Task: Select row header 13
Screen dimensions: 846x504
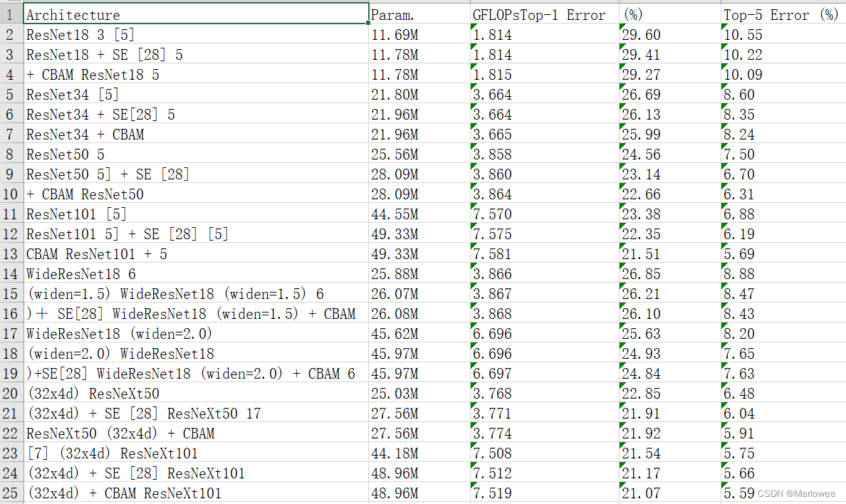Action: pos(11,253)
